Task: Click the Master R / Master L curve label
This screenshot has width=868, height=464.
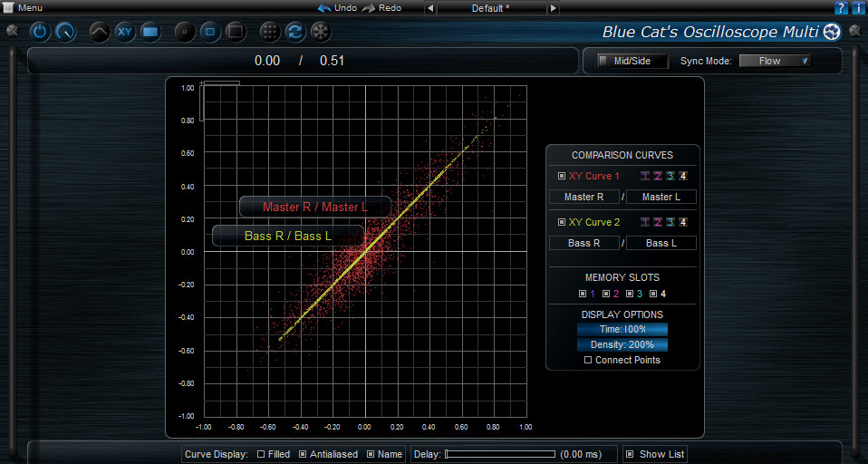Action: coord(315,208)
